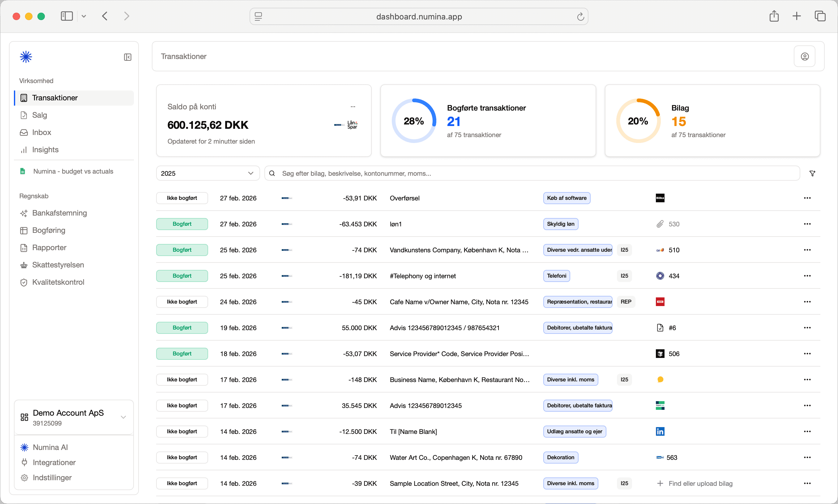Select the Insights chart icon
The image size is (838, 504).
pos(24,149)
